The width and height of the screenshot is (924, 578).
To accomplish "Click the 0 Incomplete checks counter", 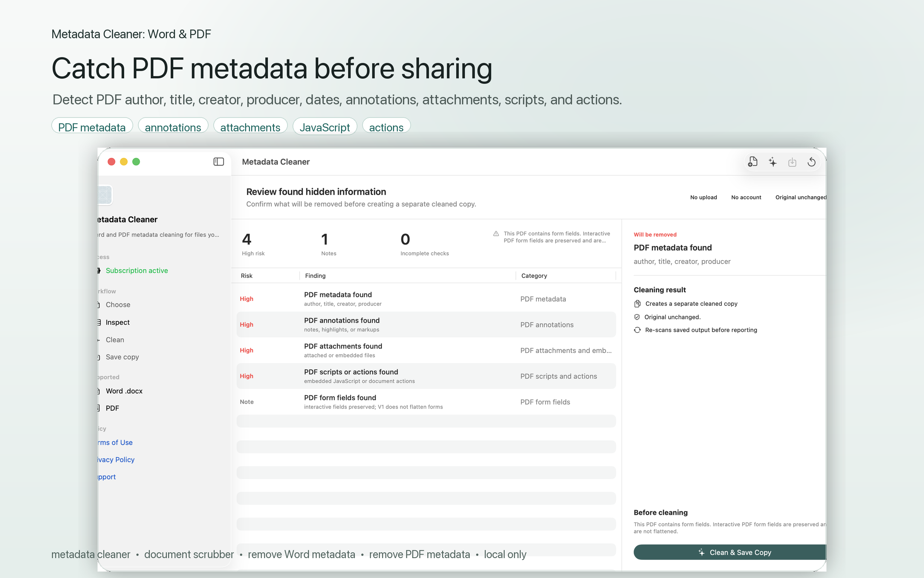I will pos(424,244).
